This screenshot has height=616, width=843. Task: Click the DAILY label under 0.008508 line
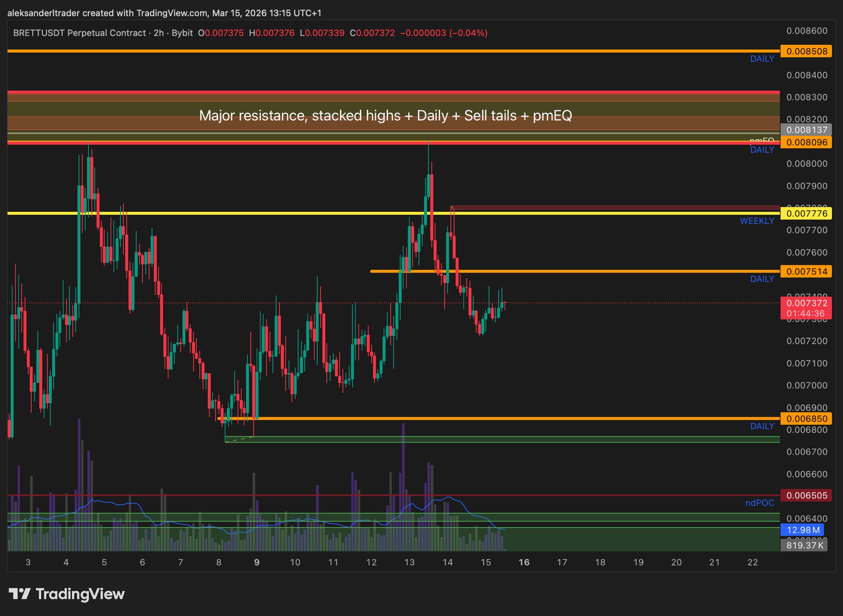tap(762, 59)
